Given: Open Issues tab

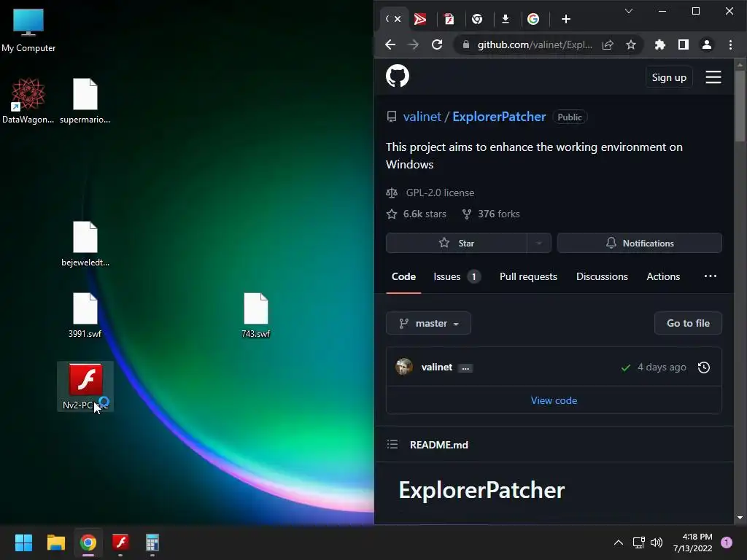Looking at the screenshot, I should (457, 276).
